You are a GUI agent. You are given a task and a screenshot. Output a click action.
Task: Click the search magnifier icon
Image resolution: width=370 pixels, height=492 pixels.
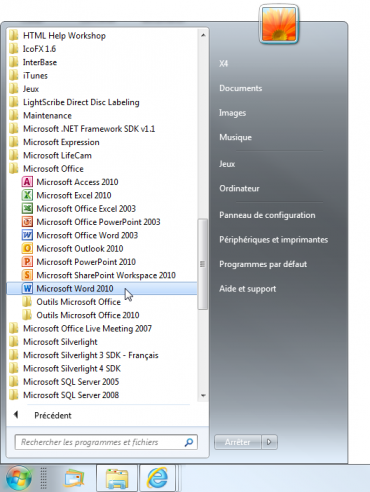pyautogui.click(x=189, y=442)
